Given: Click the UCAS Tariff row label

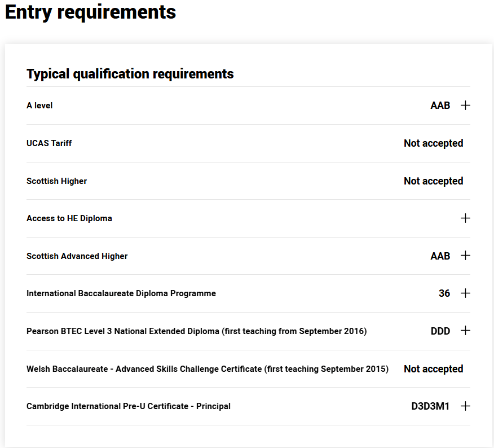Looking at the screenshot, I should pyautogui.click(x=49, y=143).
